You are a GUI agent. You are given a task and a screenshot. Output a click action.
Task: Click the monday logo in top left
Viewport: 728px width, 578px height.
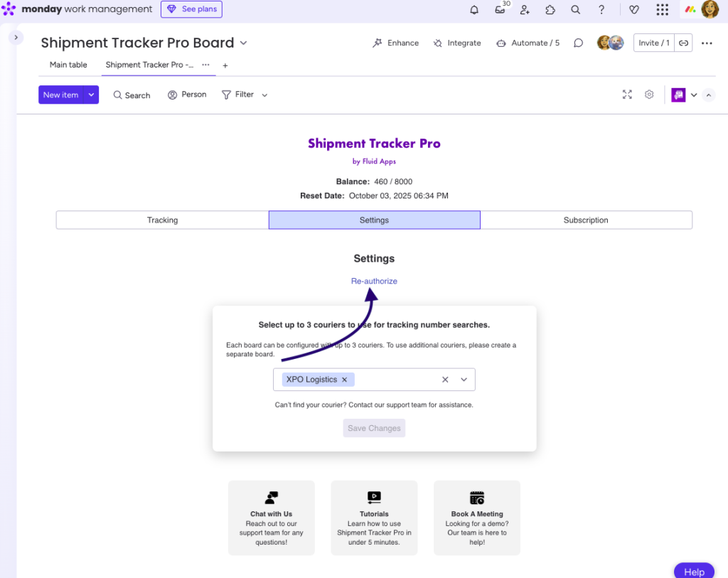click(9, 9)
